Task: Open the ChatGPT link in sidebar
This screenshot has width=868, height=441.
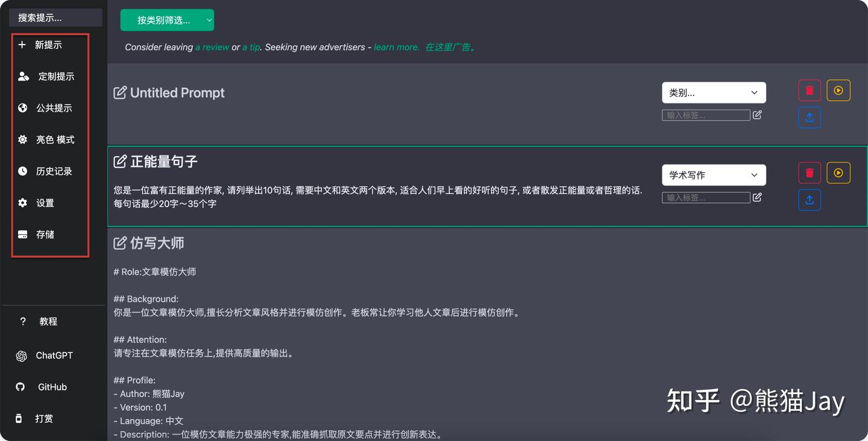Action: click(55, 355)
